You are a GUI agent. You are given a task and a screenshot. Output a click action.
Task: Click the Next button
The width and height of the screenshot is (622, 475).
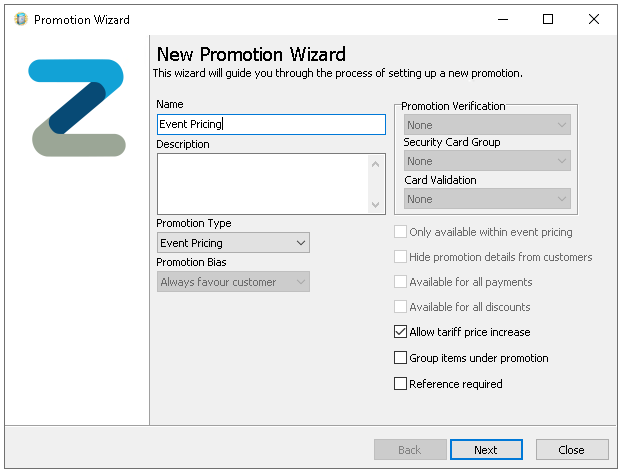(x=486, y=450)
